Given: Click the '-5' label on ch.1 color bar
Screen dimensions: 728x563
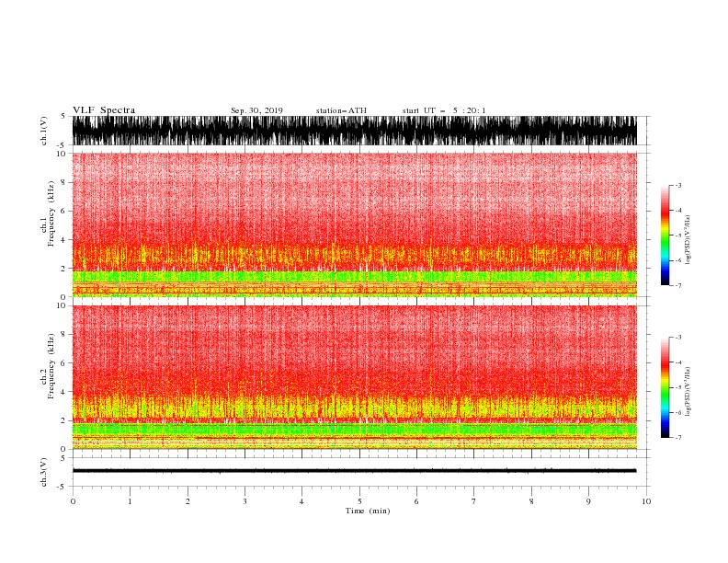Looking at the screenshot, I should coord(678,236).
